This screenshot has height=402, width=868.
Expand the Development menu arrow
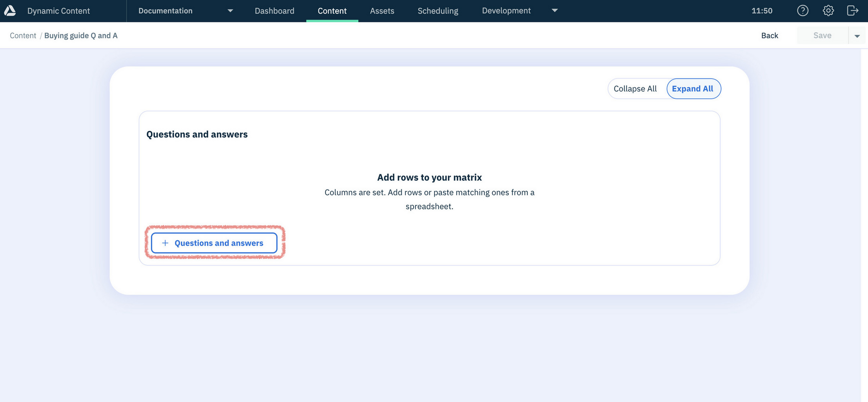[555, 11]
